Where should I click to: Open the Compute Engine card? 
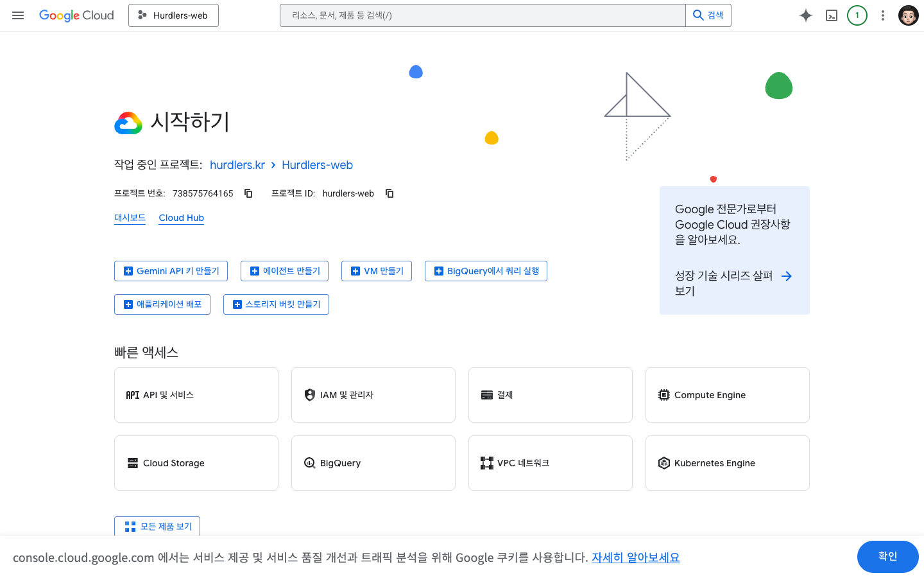click(x=728, y=395)
